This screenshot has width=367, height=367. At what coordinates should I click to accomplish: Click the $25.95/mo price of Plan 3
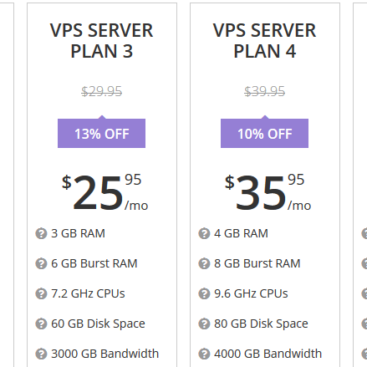[105, 192]
